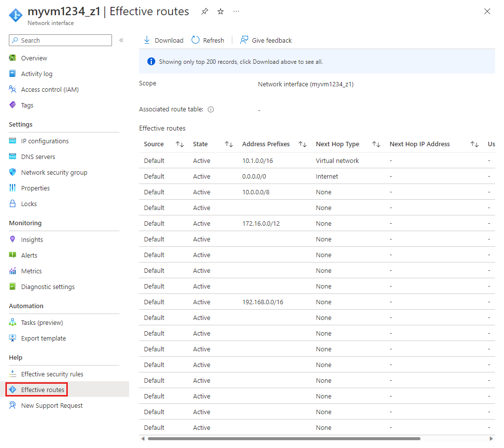Open the DNS servers settings

38,156
